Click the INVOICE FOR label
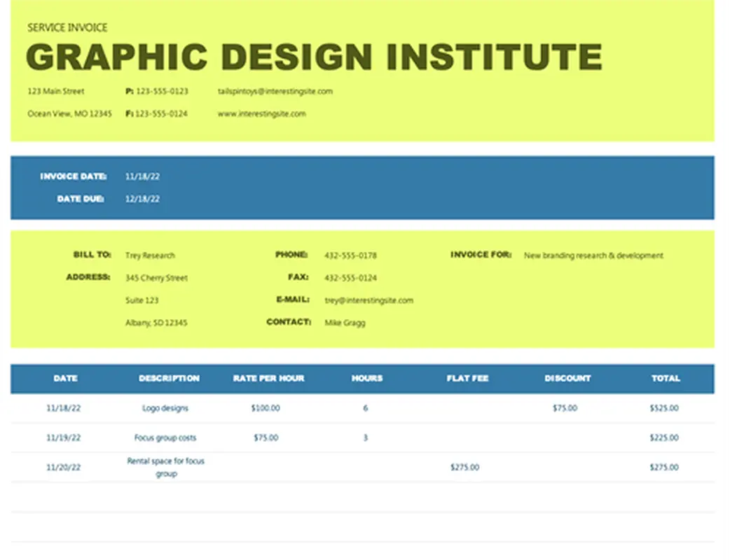 point(481,254)
